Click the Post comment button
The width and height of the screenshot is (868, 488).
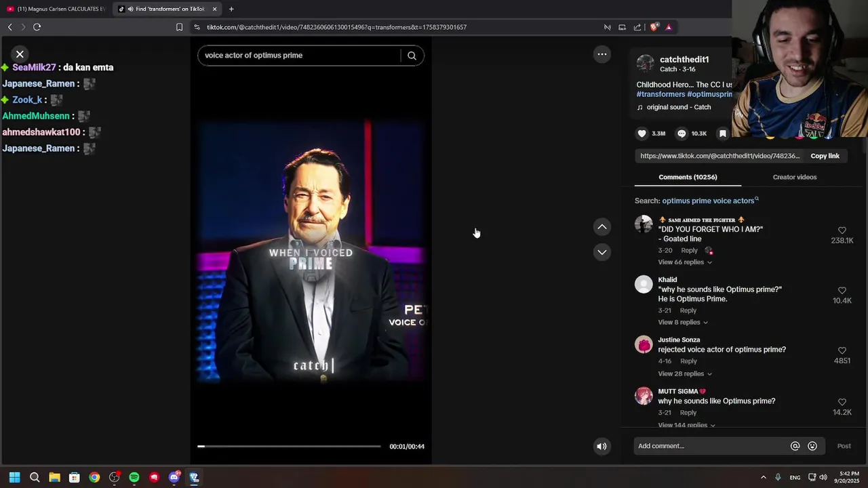coord(844,446)
